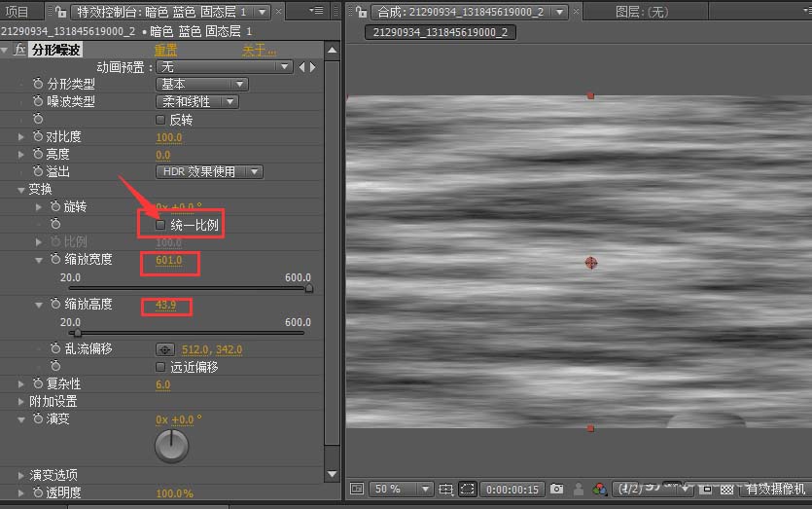The image size is (812, 509).
Task: Click the 乱流偏移 crosshair point picker
Action: (164, 349)
